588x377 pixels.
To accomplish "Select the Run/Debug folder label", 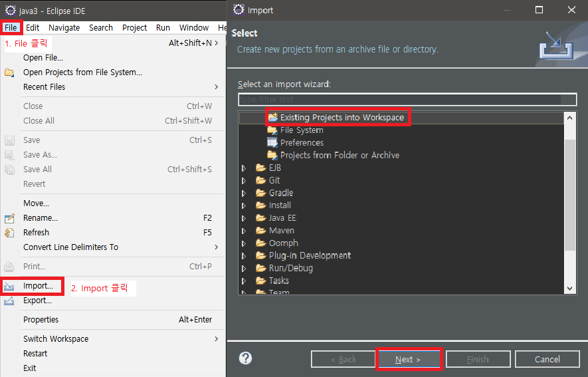I will [x=290, y=268].
